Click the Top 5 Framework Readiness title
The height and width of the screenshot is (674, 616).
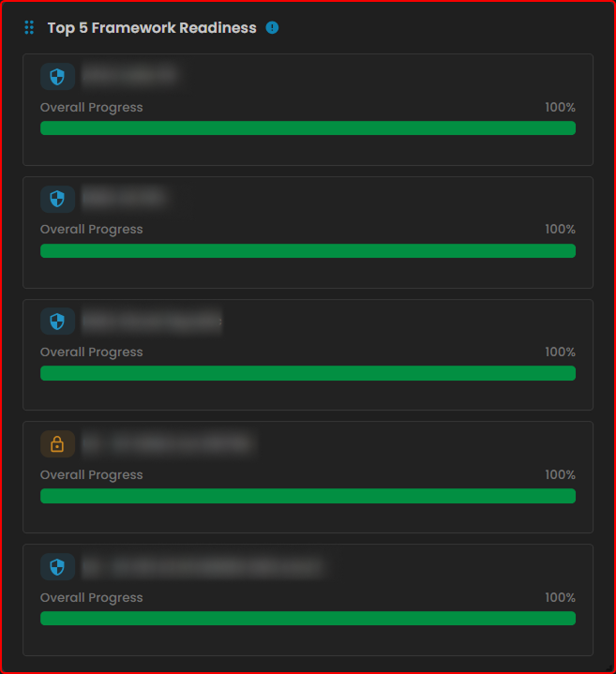(152, 28)
